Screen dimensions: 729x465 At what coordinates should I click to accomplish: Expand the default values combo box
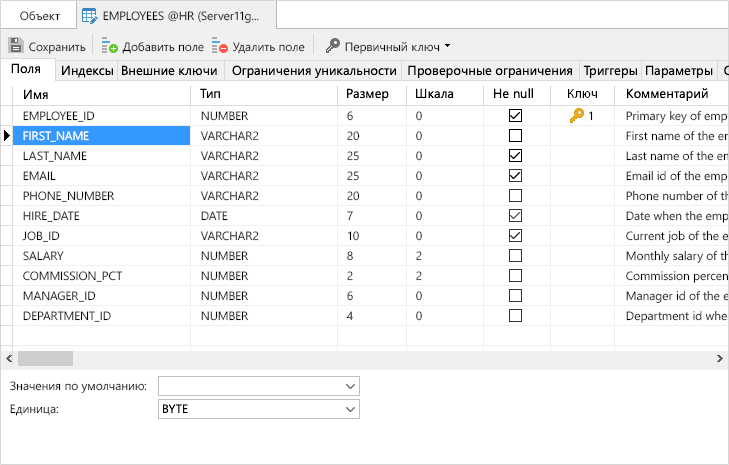click(349, 386)
